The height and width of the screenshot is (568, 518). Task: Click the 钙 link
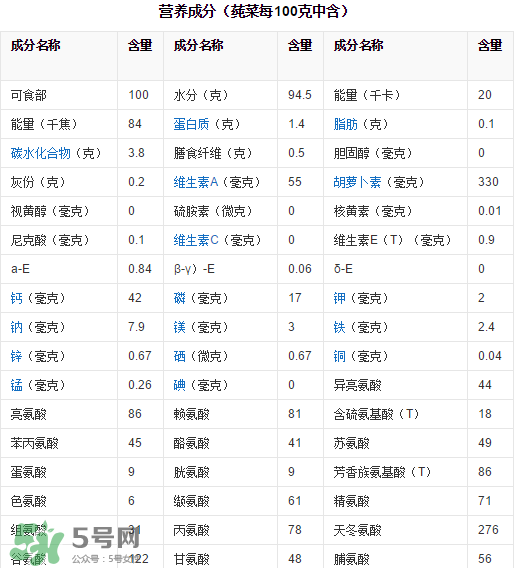click(x=16, y=298)
